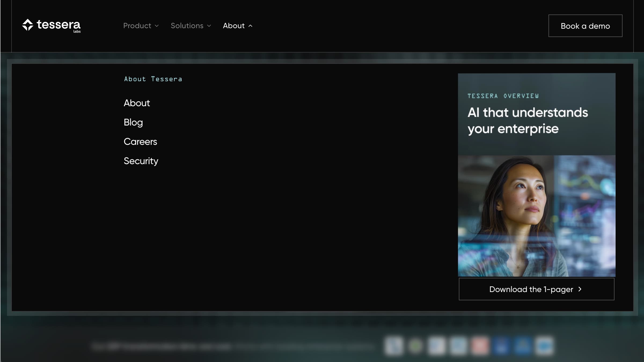Open the Product nav menu
This screenshot has width=644, height=362.
137,26
